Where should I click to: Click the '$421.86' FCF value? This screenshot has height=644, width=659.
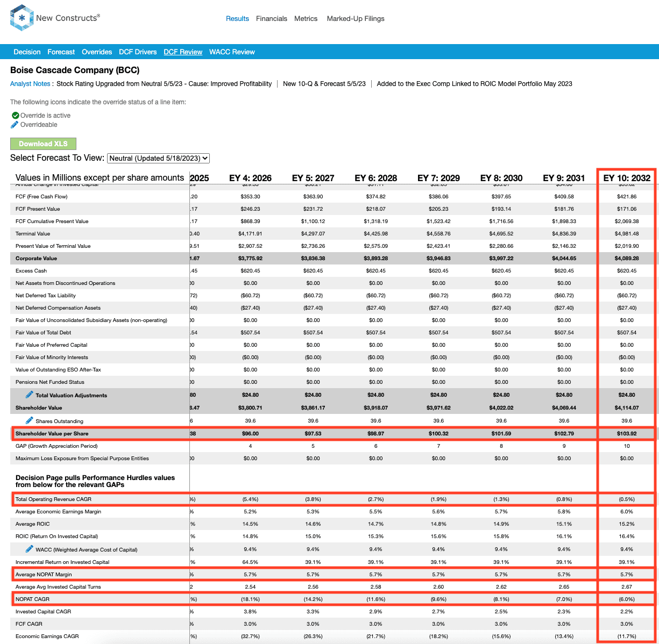[x=627, y=197]
